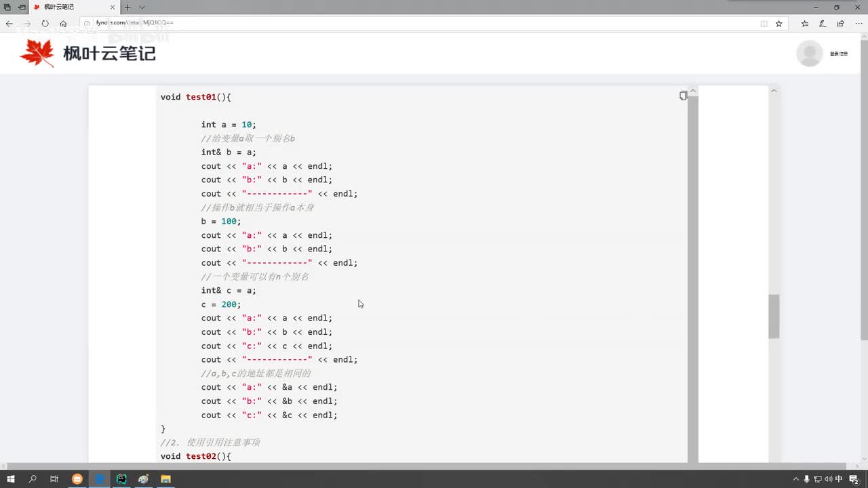Share this page
This screenshot has height=488, width=868.
tap(841, 23)
